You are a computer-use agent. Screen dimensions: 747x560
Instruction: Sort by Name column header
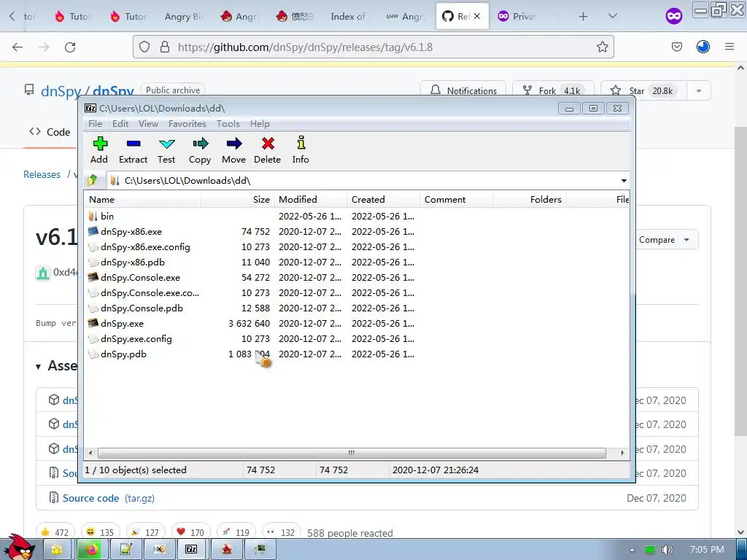coord(143,200)
